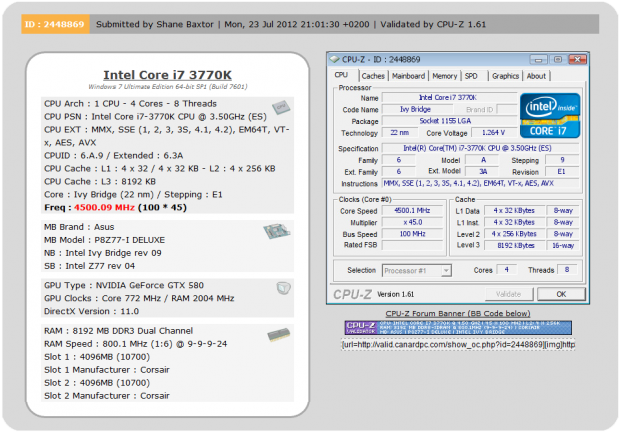This screenshot has height=433, width=620.
Task: Click the Core Voltage 1.264 V value
Action: click(493, 133)
